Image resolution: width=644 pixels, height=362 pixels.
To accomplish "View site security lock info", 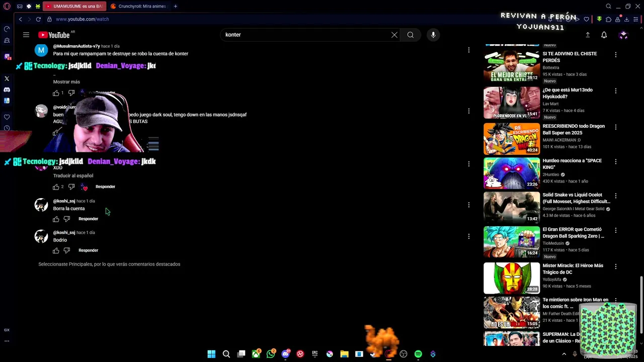I will (49, 19).
